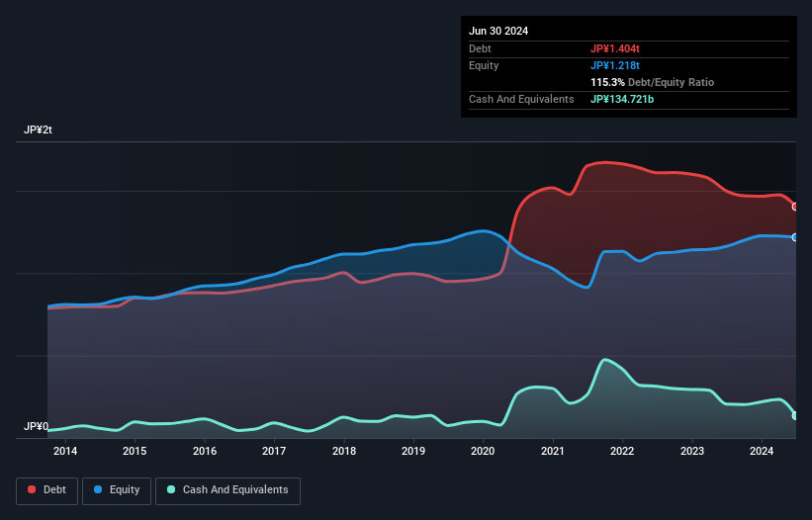Image resolution: width=812 pixels, height=520 pixels.
Task: Select the 2018 x-axis label
Action: click(344, 452)
